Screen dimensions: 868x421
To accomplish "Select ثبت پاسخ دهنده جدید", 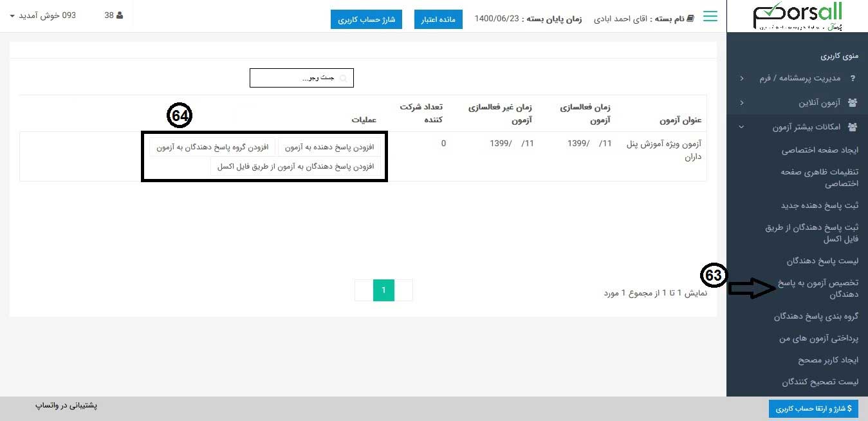I will tap(820, 205).
